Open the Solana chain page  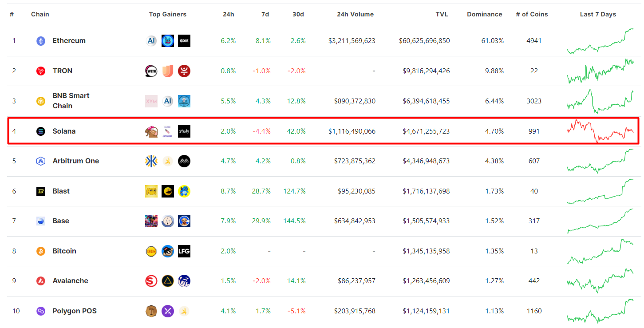pos(64,131)
